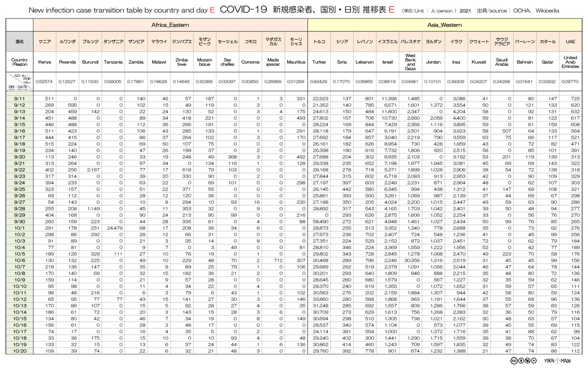Image resolution: width=588 pixels, height=368 pixels.
Task: Select the Malawi column header
Action: 158,62
